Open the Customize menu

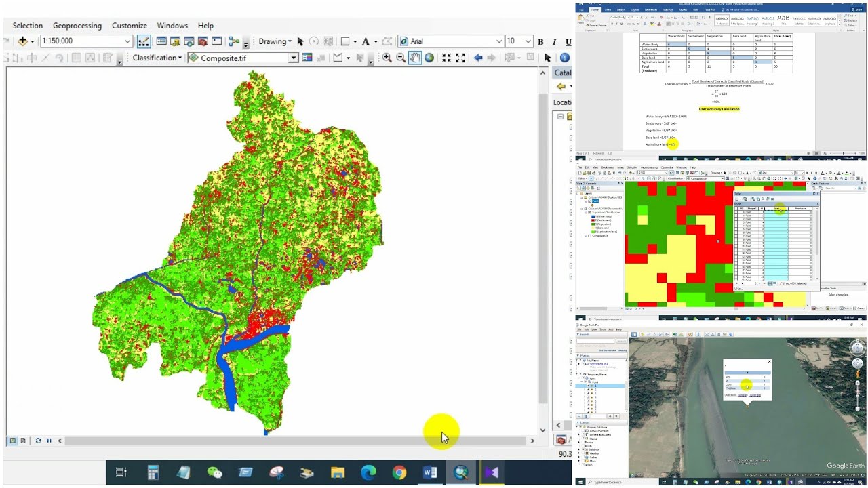point(130,26)
